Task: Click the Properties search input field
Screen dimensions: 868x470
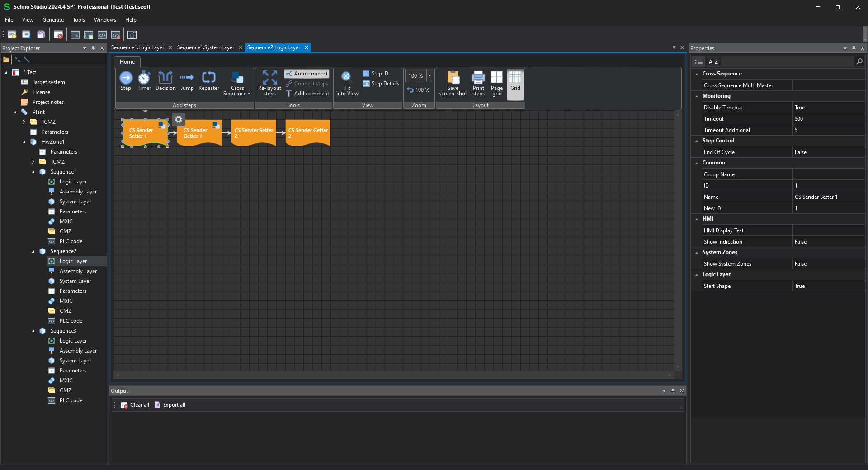Action: 788,61
